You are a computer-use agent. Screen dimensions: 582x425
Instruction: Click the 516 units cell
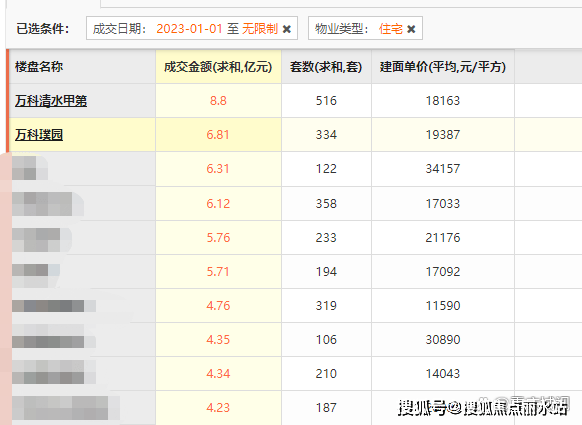click(x=326, y=101)
